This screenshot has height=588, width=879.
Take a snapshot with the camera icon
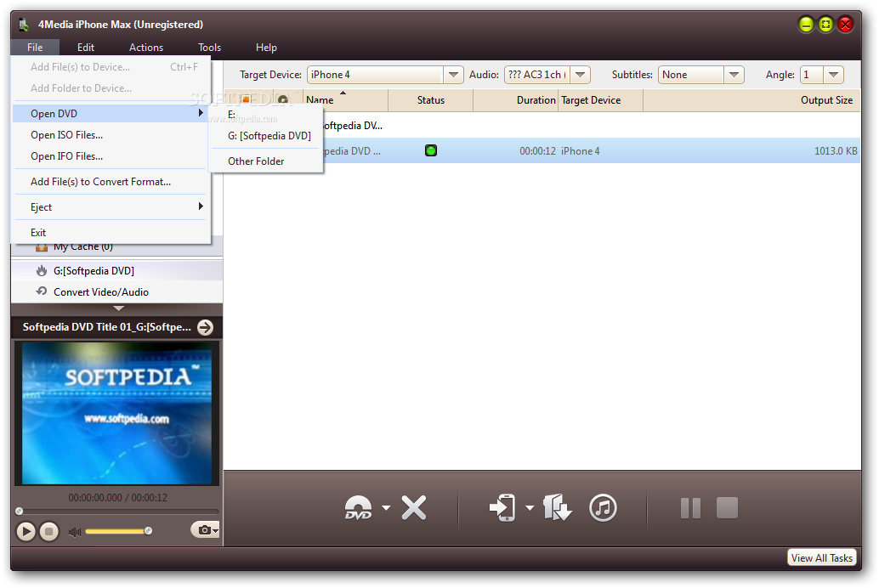(x=205, y=529)
